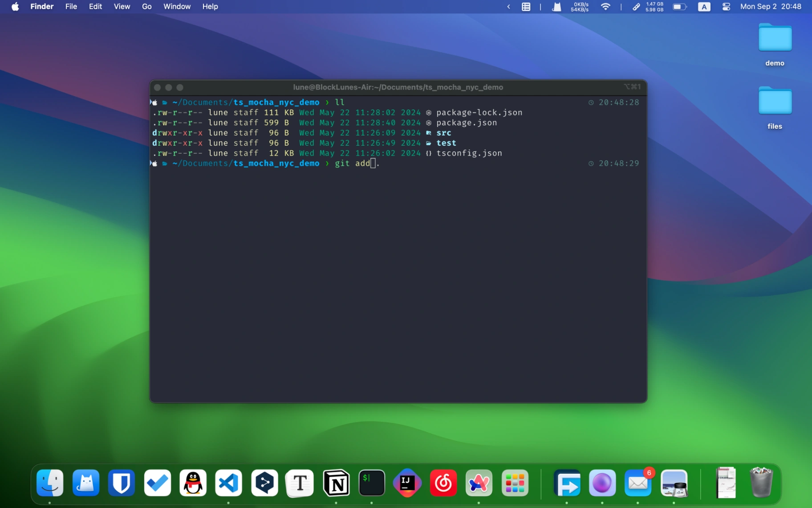Open the colorful grid launcher icon
This screenshot has width=812, height=508.
click(515, 483)
